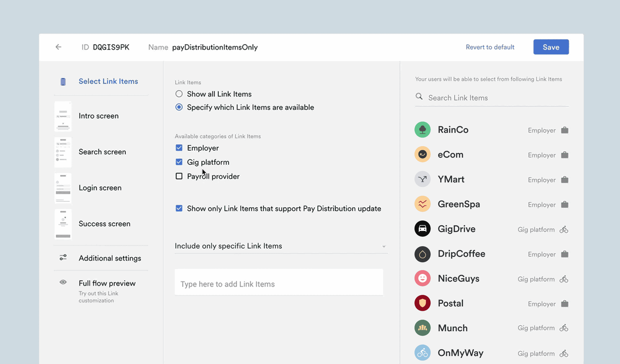The width and height of the screenshot is (620, 364).
Task: Select the Postal shield logo
Action: (x=422, y=303)
